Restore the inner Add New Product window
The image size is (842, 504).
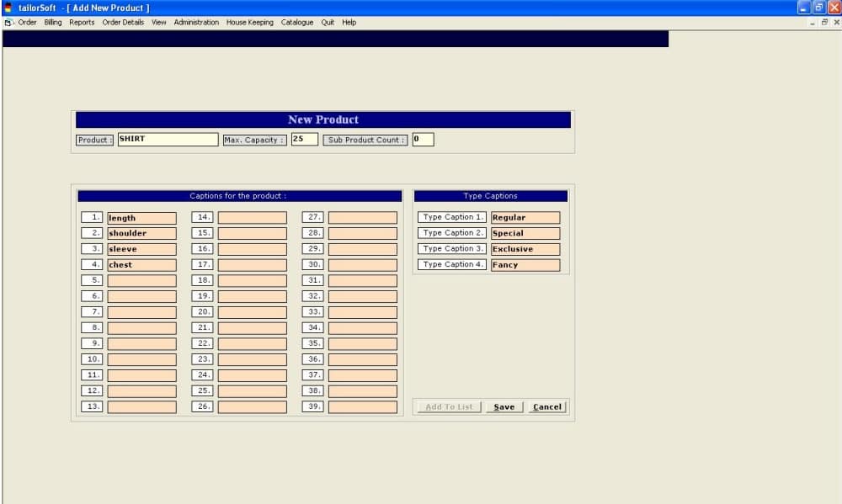pos(825,23)
